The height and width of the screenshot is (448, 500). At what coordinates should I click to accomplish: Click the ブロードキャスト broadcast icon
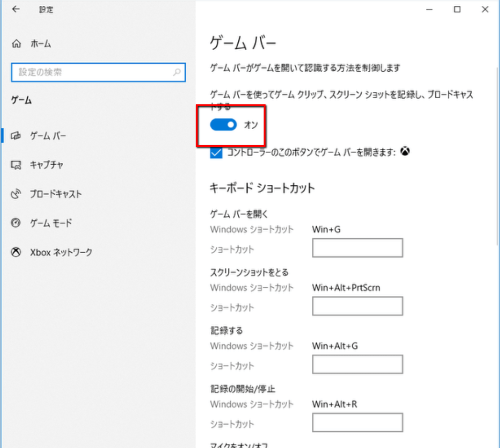(16, 194)
